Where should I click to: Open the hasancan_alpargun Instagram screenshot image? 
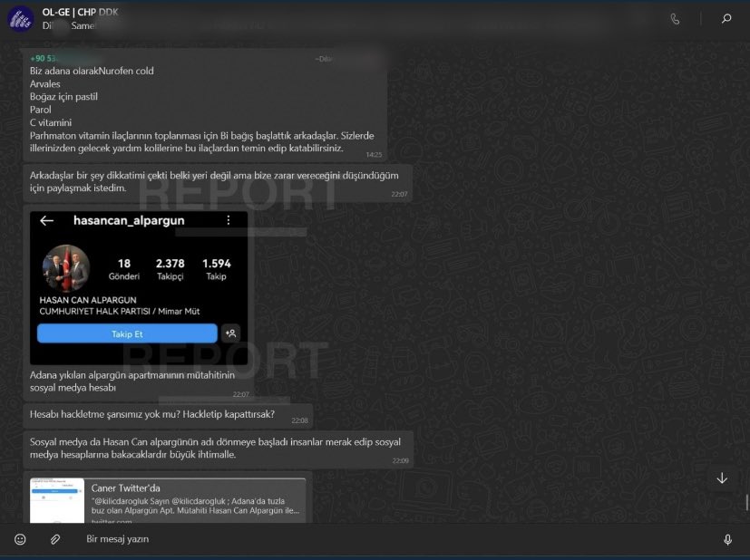139,287
